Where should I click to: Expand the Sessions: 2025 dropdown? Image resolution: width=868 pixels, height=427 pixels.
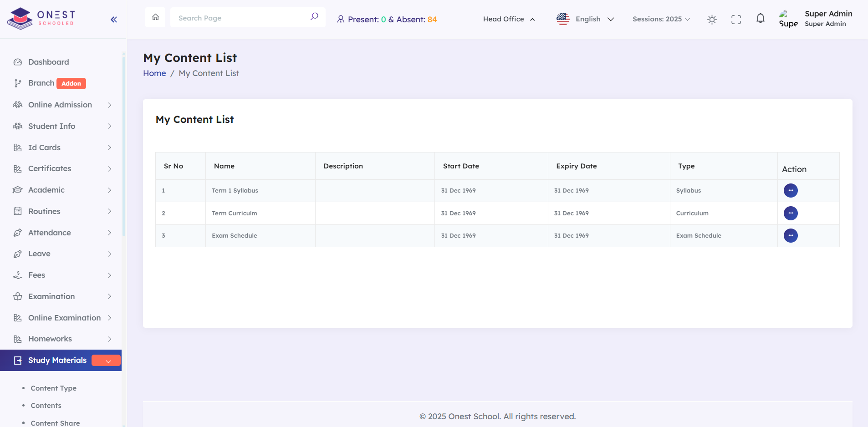(661, 19)
